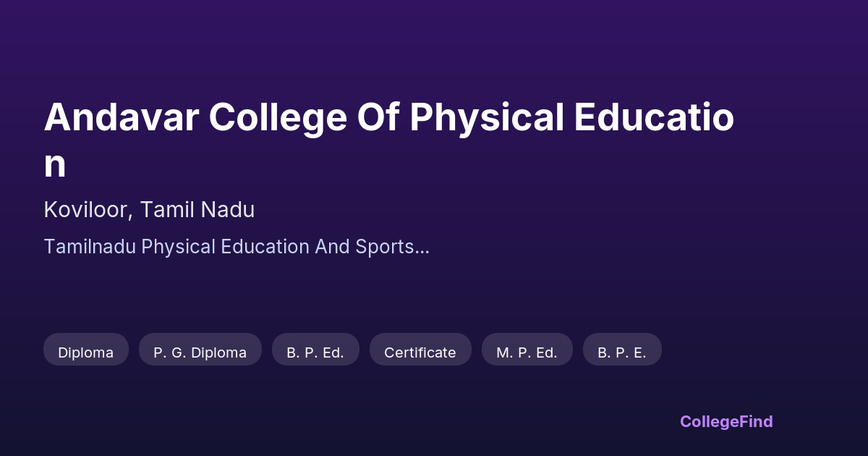This screenshot has width=868, height=456.
Task: Open the Tamilnadu Physical Education And Sports affiliation
Action: (x=237, y=247)
